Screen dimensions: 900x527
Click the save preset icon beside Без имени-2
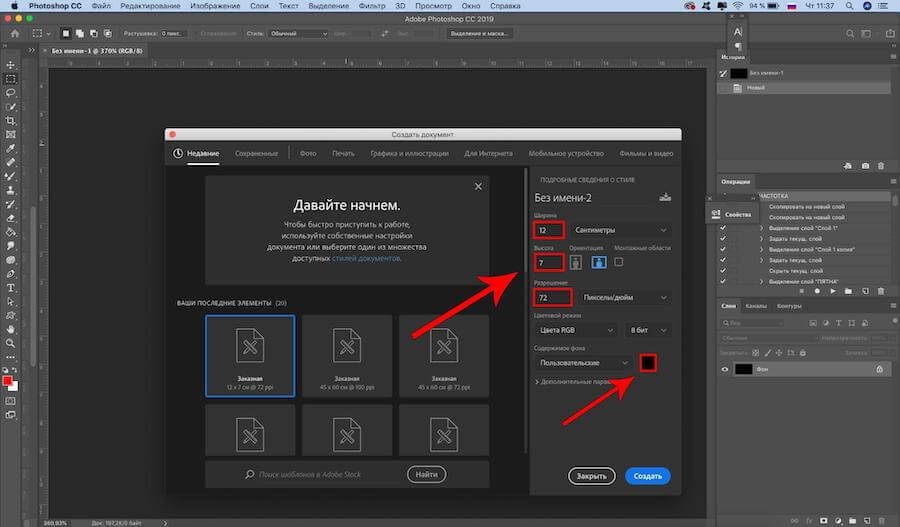pos(665,198)
